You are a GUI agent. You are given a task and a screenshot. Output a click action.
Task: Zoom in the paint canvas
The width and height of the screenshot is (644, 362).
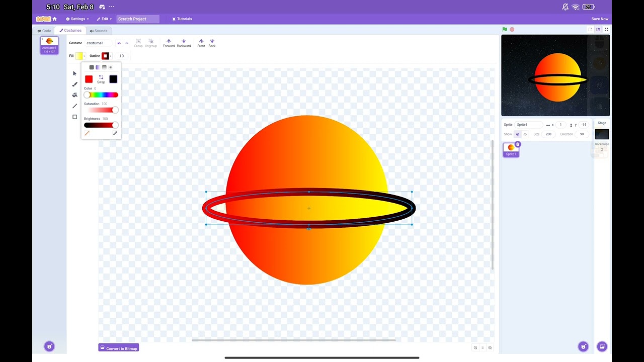(x=490, y=348)
